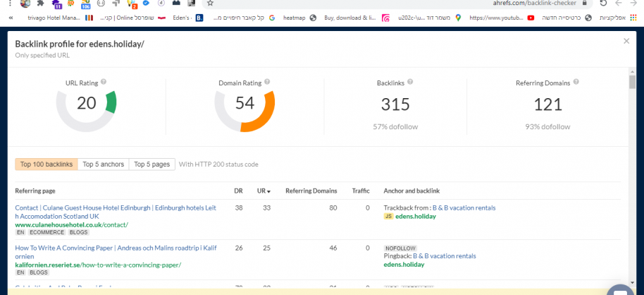Click the Traffic column header
This screenshot has width=644, height=295.
[x=361, y=191]
